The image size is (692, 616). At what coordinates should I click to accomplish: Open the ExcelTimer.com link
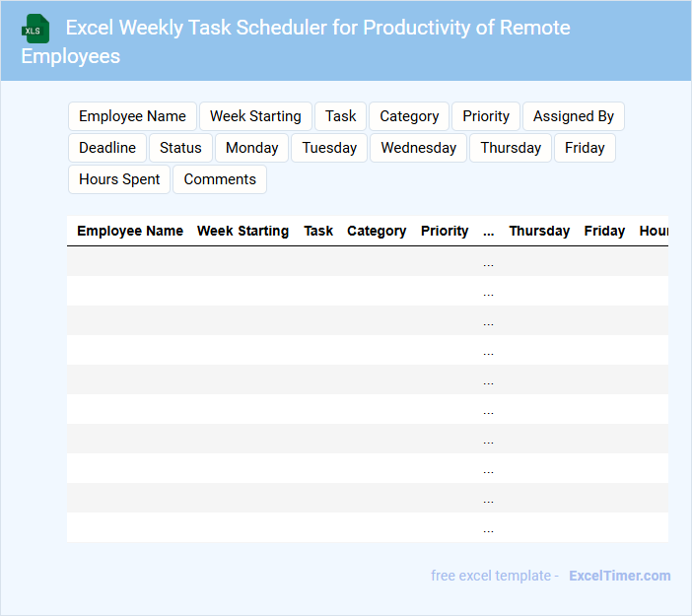coord(619,576)
